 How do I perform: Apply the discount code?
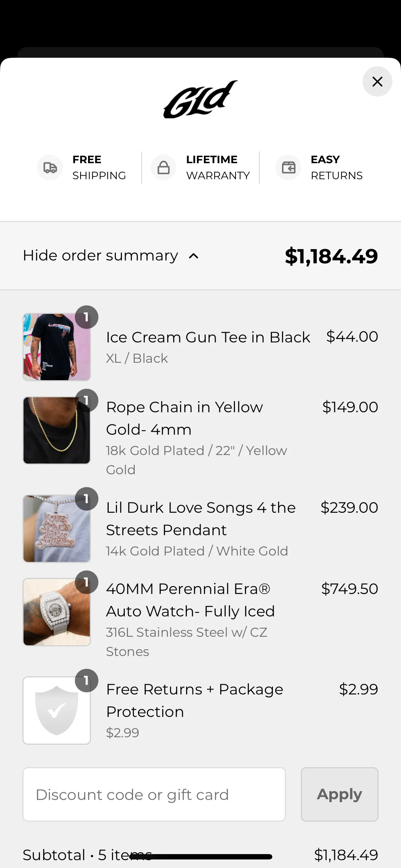click(340, 794)
